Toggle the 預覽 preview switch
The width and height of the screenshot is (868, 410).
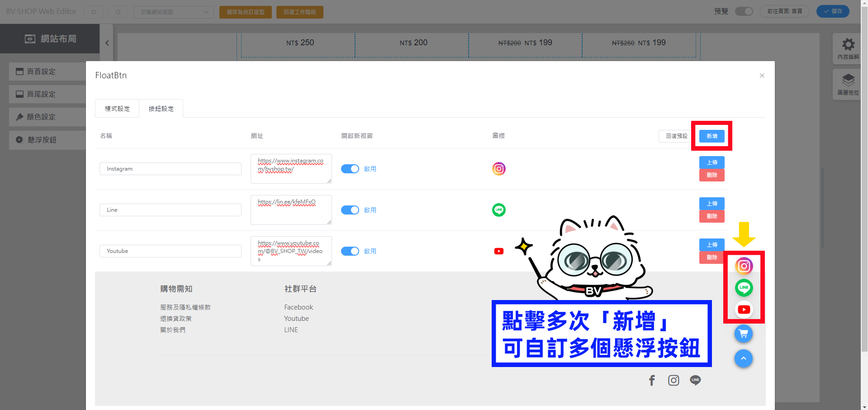[744, 11]
